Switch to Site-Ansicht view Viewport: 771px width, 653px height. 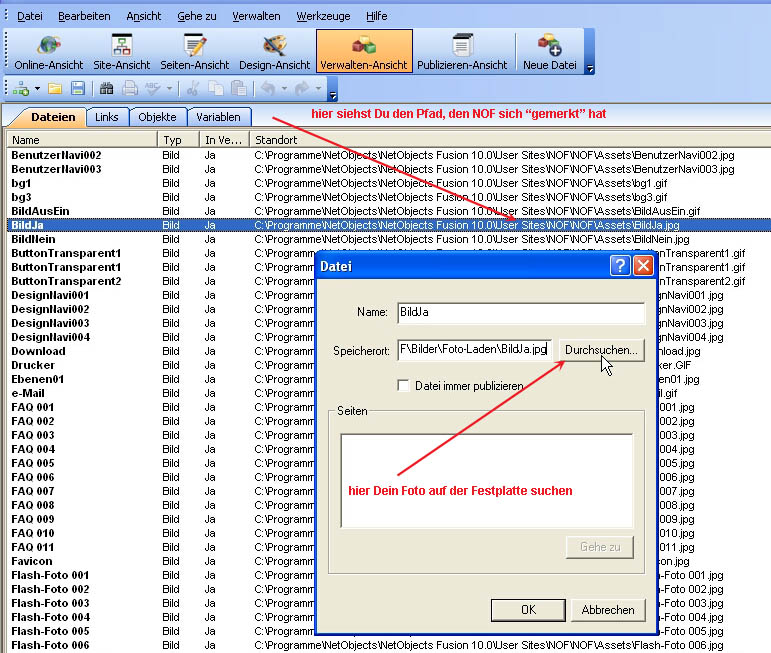(x=122, y=52)
